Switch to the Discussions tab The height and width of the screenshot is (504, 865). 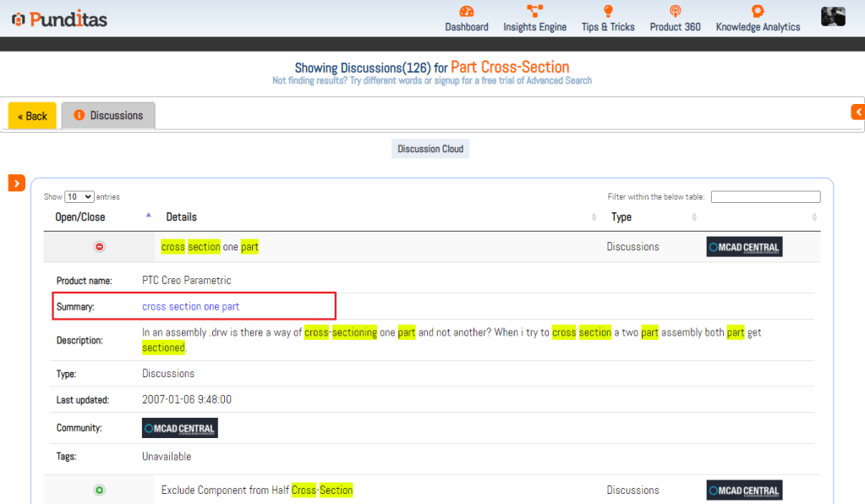click(109, 115)
